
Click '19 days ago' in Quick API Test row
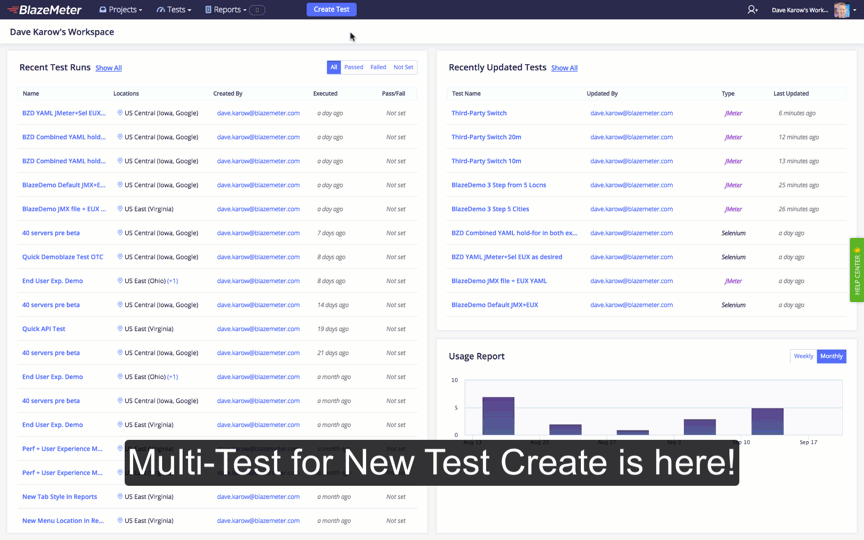click(333, 329)
